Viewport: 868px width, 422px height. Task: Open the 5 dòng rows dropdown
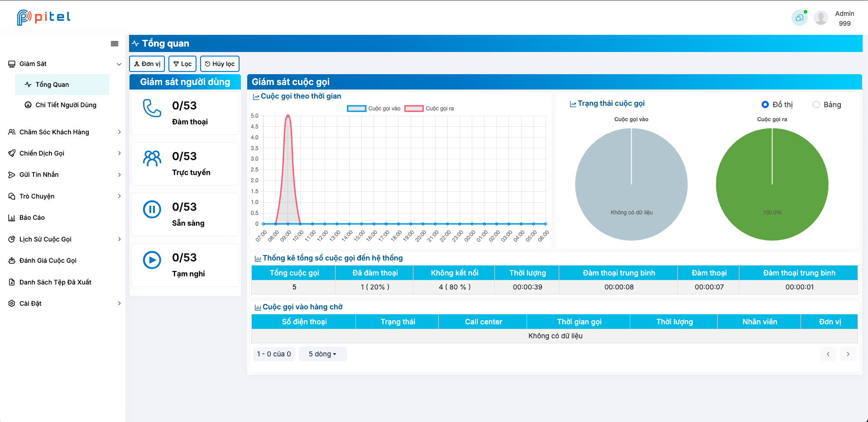pyautogui.click(x=322, y=354)
